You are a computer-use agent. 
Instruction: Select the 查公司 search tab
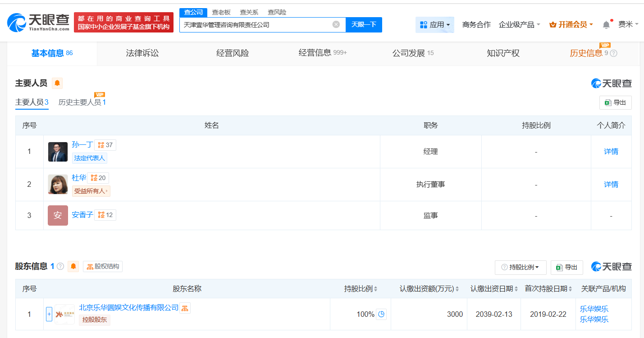[x=193, y=12]
